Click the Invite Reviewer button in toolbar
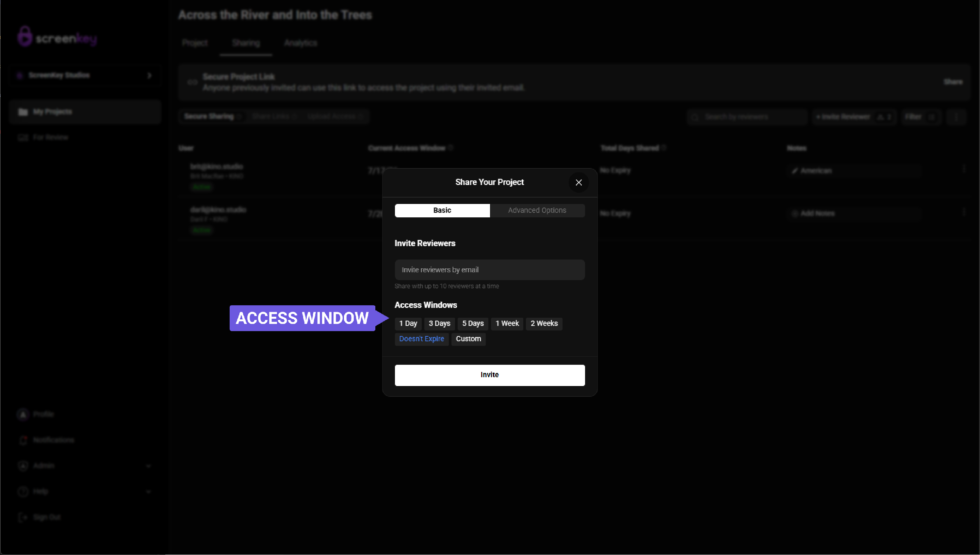 tap(854, 117)
